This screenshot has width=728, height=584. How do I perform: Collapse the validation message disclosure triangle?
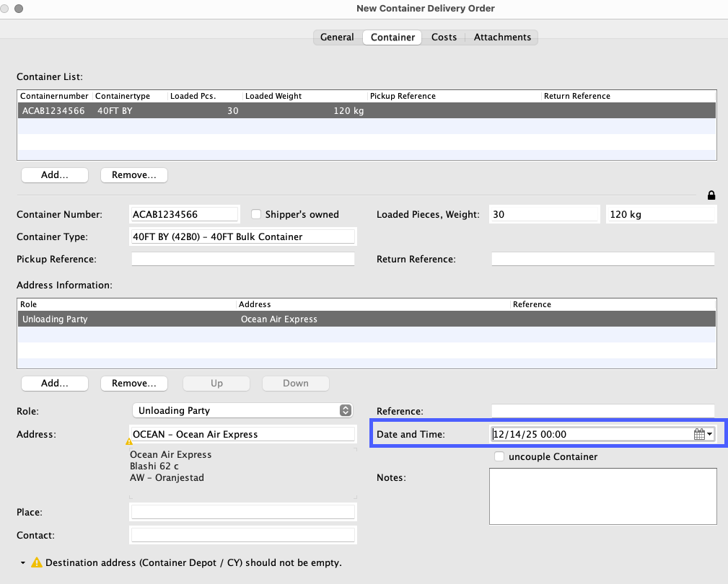(23, 562)
